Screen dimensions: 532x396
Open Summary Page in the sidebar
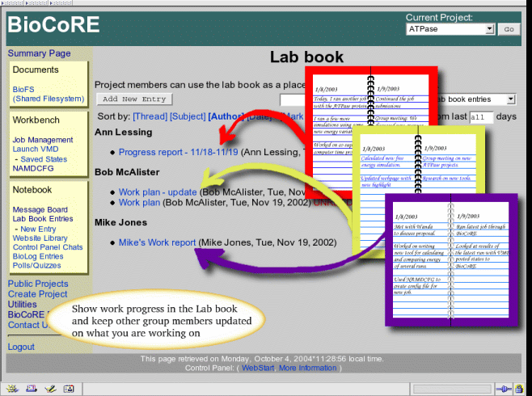coord(39,53)
